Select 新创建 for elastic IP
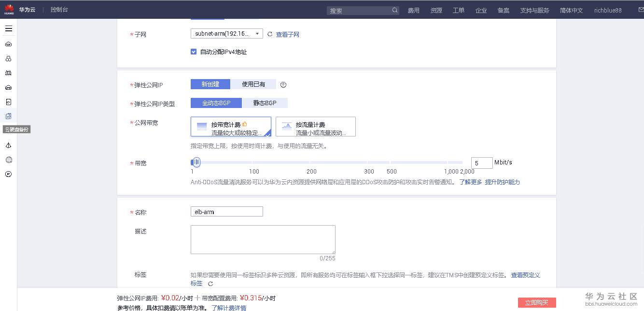Image resolution: width=644 pixels, height=311 pixels. coord(210,84)
